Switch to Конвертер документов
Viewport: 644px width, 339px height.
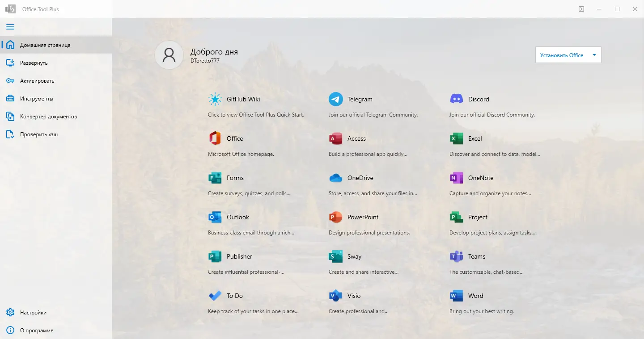pos(56,116)
